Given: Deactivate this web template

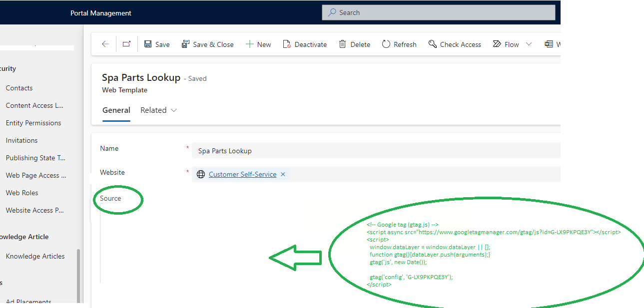Looking at the screenshot, I should [x=305, y=44].
